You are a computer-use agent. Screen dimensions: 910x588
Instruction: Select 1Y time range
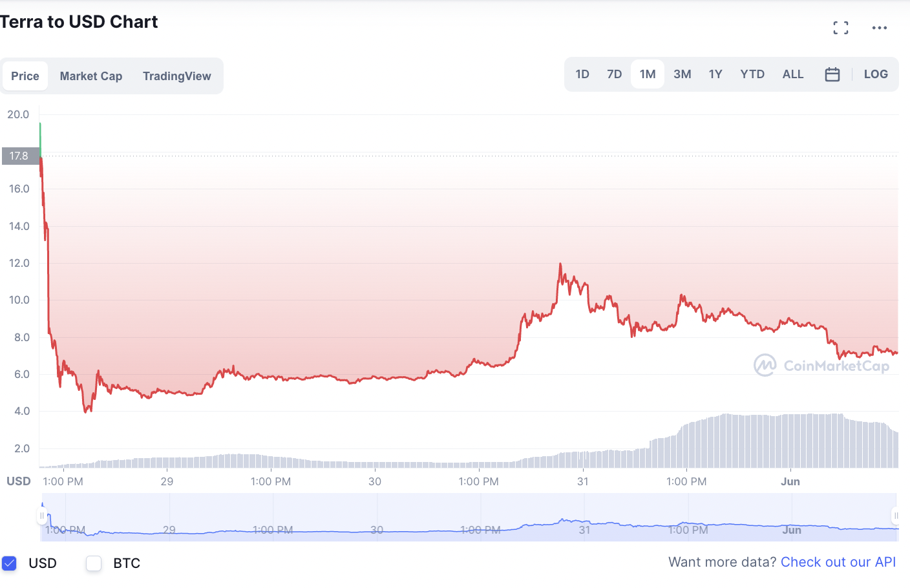coord(715,74)
